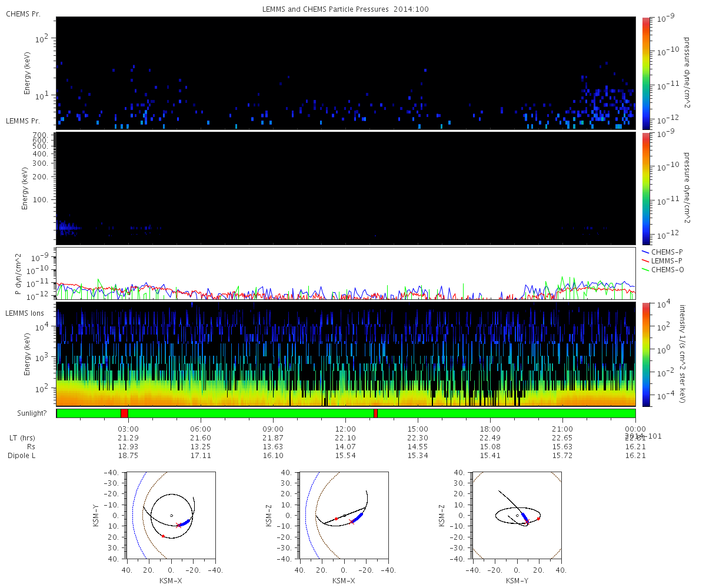This screenshot has height=588, width=706.
Task: Click the CHEMS-P legend entry
Action: 663,252
